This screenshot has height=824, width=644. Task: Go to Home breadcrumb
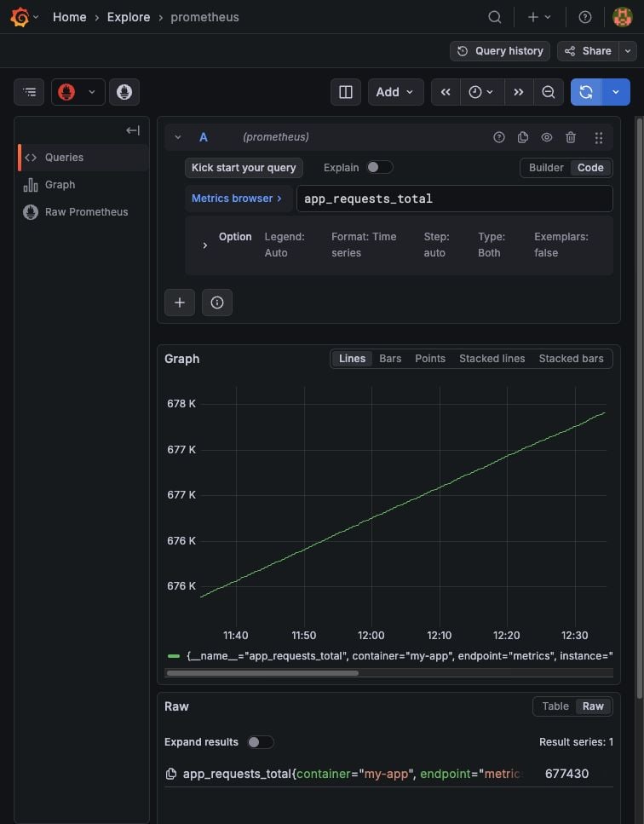pyautogui.click(x=69, y=17)
